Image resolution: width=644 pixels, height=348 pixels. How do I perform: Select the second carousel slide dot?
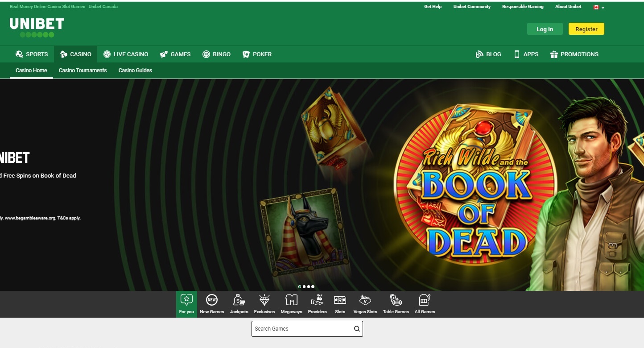coord(304,286)
